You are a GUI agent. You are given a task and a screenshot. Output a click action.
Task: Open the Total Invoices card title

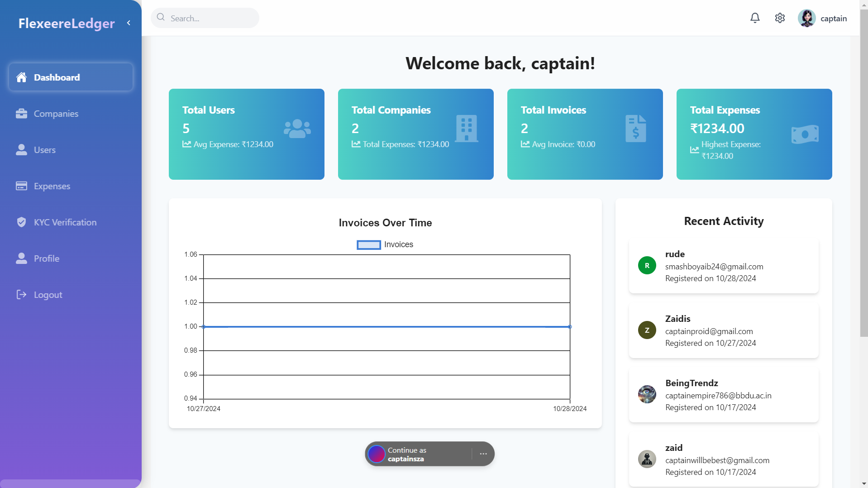pyautogui.click(x=553, y=110)
